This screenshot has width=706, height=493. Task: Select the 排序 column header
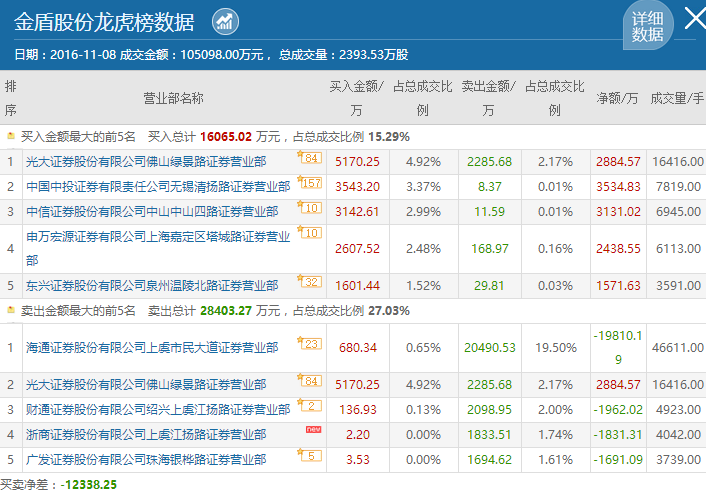(x=10, y=98)
